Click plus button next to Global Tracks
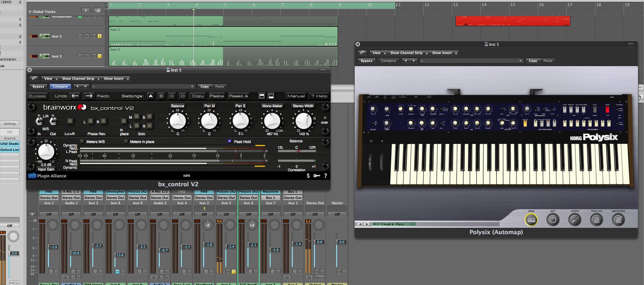Viewport: 644px width, 285px height. [x=86, y=10]
